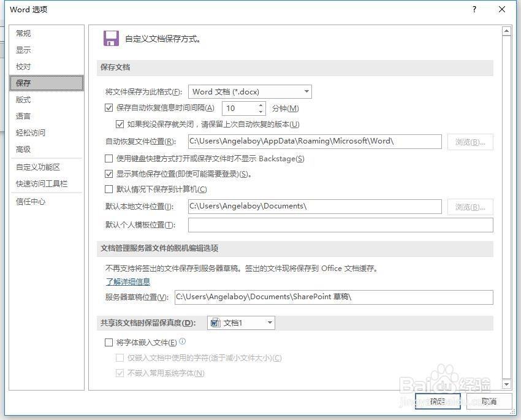Click the vertical scrollbar track
The width and height of the screenshot is (521, 420).
point(506,208)
